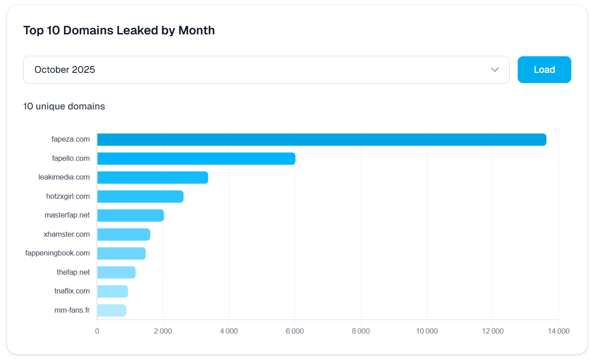Click the Load button
The width and height of the screenshot is (591, 364).
coord(544,70)
